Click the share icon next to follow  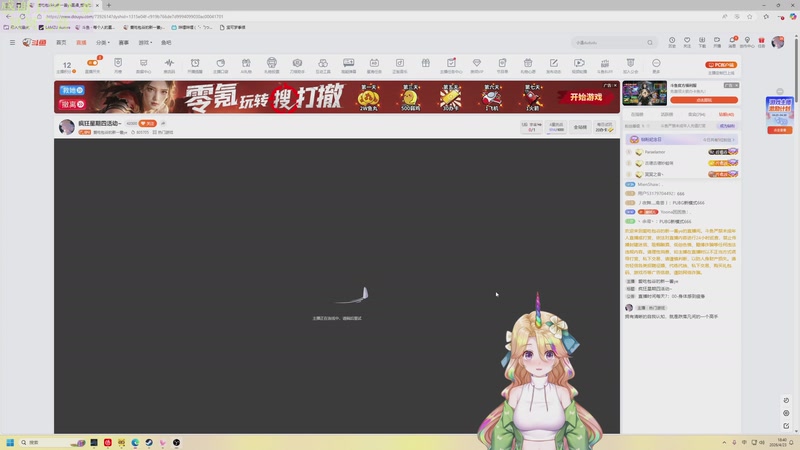coord(163,123)
